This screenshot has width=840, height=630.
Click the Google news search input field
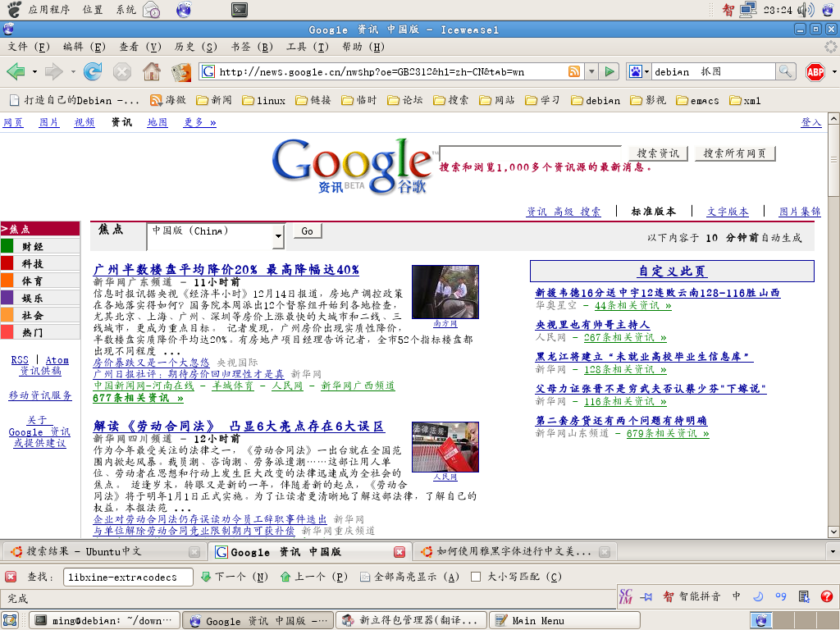(531, 153)
